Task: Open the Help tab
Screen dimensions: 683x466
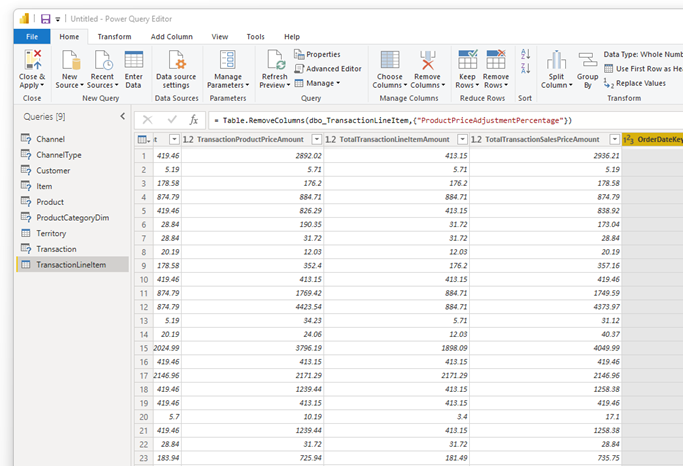Action: click(x=292, y=37)
